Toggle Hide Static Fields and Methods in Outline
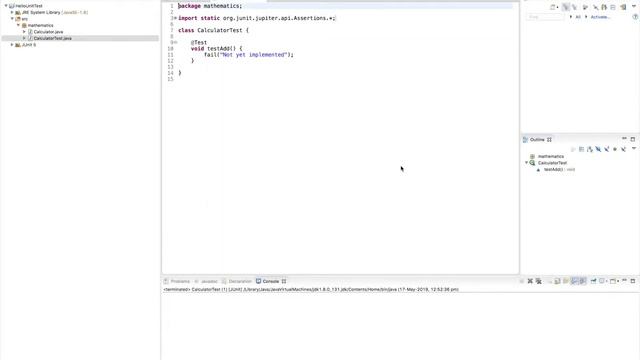Viewport: 640px width, 360px height. [607, 149]
